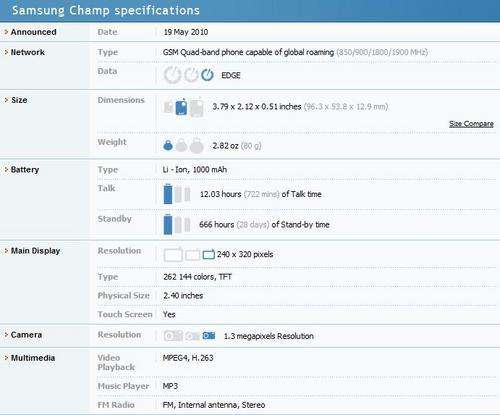Click the 1.3 megapixels Resolution text
Viewport: 500px width, 415px height.
point(269,336)
